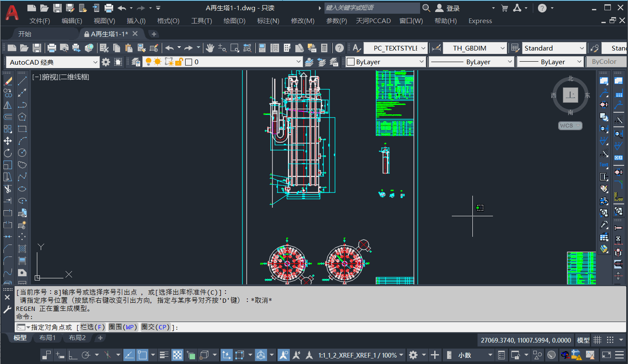Click the workspace settings gear icon
The height and width of the screenshot is (364, 628).
coord(106,62)
